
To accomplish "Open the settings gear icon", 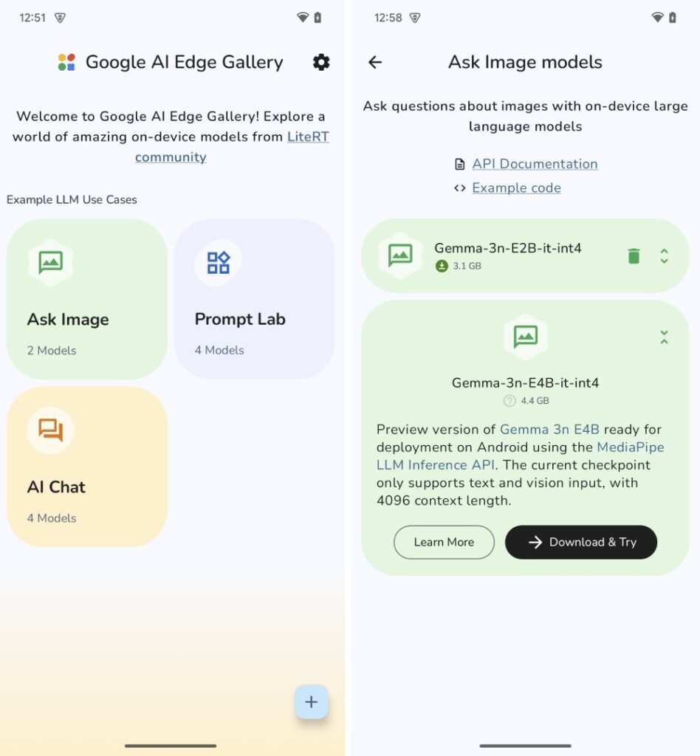I will point(321,62).
